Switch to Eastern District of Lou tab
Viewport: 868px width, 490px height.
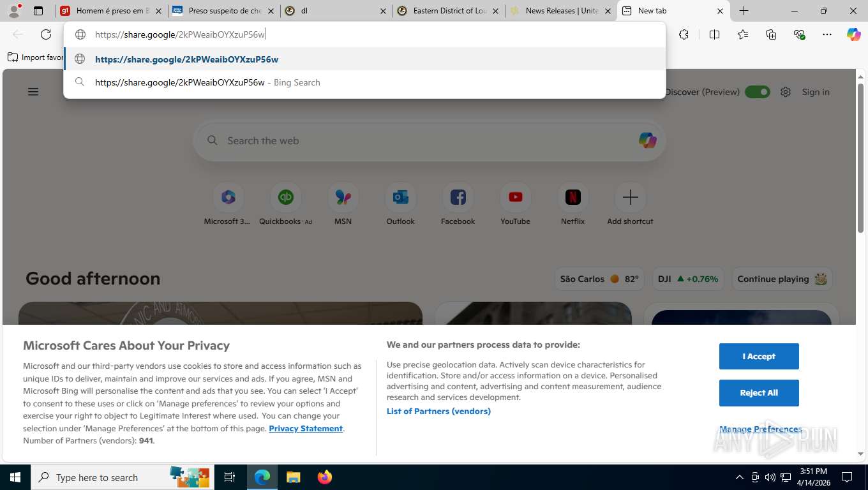(x=449, y=11)
